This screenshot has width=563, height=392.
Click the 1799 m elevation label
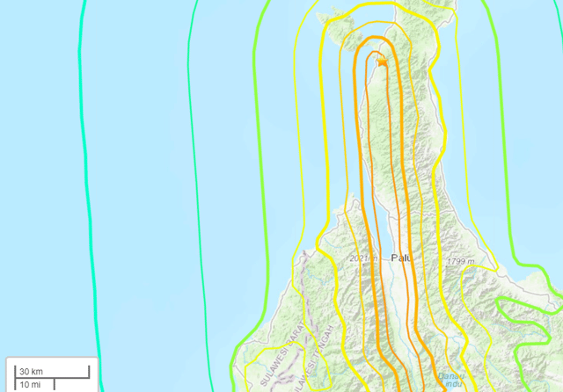point(461,262)
